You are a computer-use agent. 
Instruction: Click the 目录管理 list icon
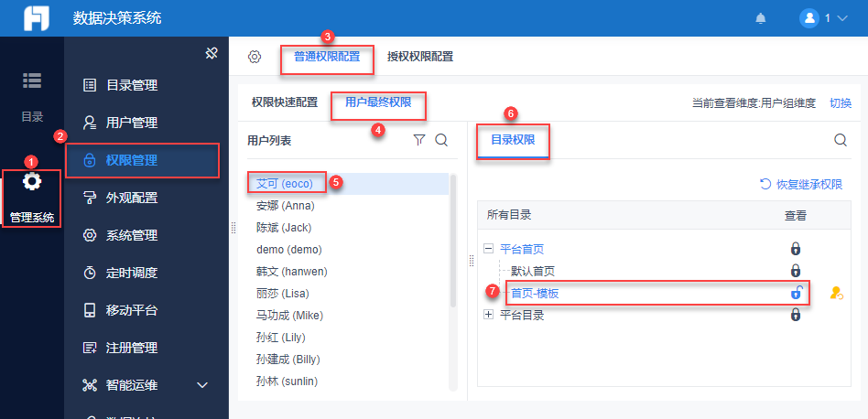click(x=89, y=86)
